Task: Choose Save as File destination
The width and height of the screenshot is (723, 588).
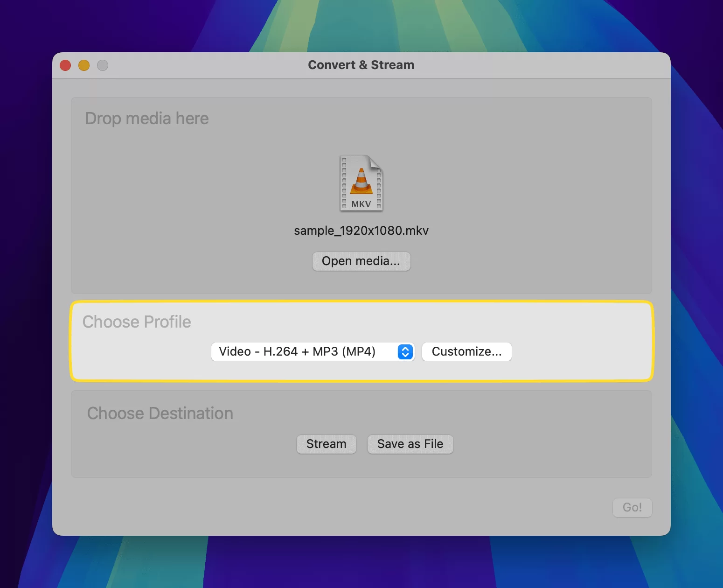Action: (410, 444)
